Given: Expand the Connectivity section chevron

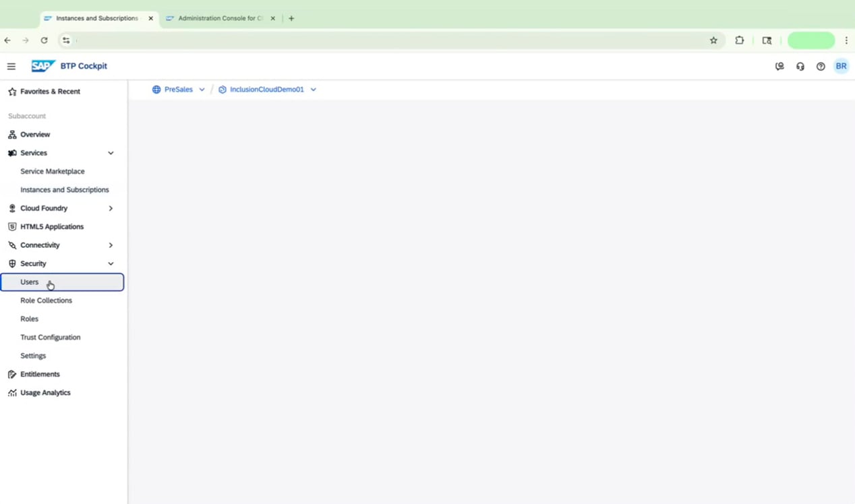Looking at the screenshot, I should pos(111,245).
